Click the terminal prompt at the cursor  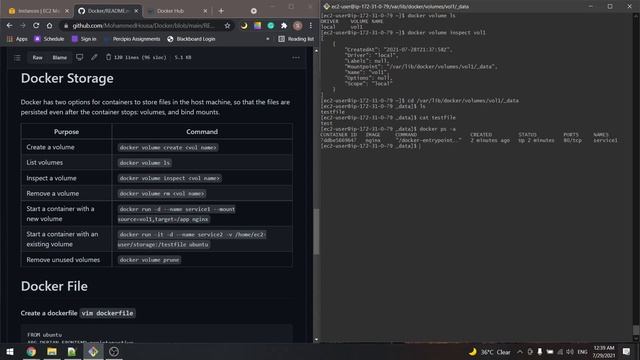pos(419,146)
